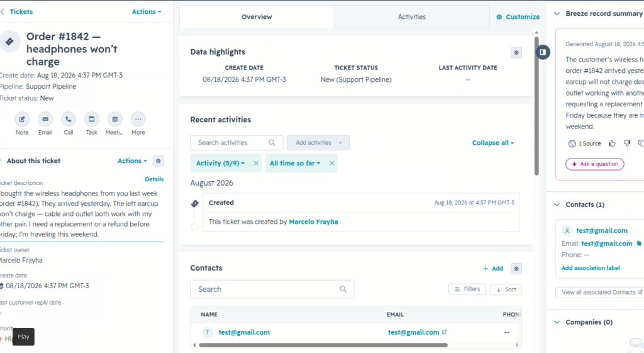This screenshot has width=644, height=353.
Task: Open the Add activities dropdown
Action: point(318,143)
